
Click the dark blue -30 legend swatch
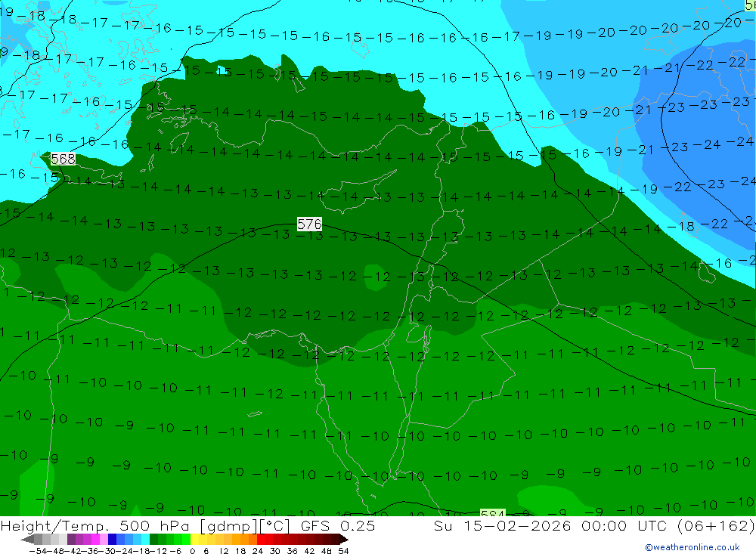tap(113, 539)
